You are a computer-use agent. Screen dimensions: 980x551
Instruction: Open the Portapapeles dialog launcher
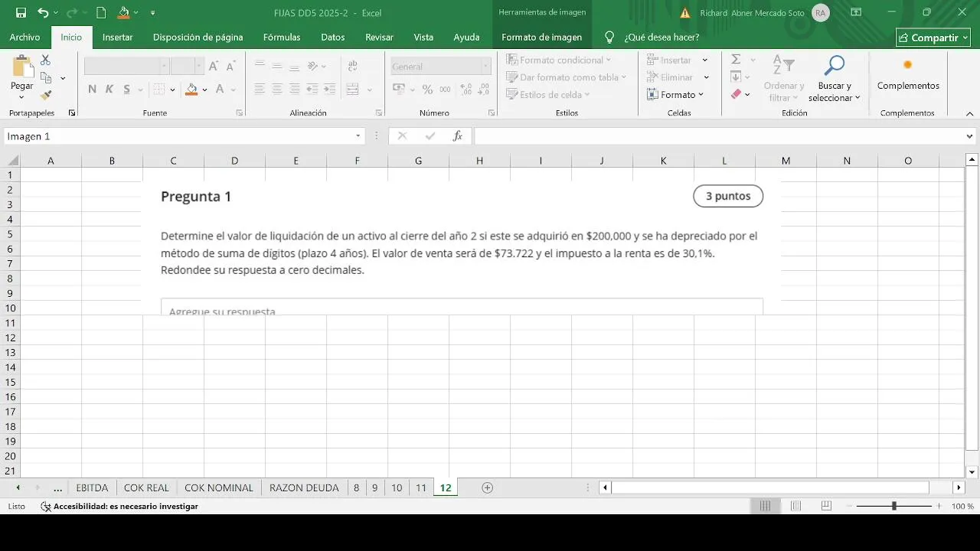(72, 113)
